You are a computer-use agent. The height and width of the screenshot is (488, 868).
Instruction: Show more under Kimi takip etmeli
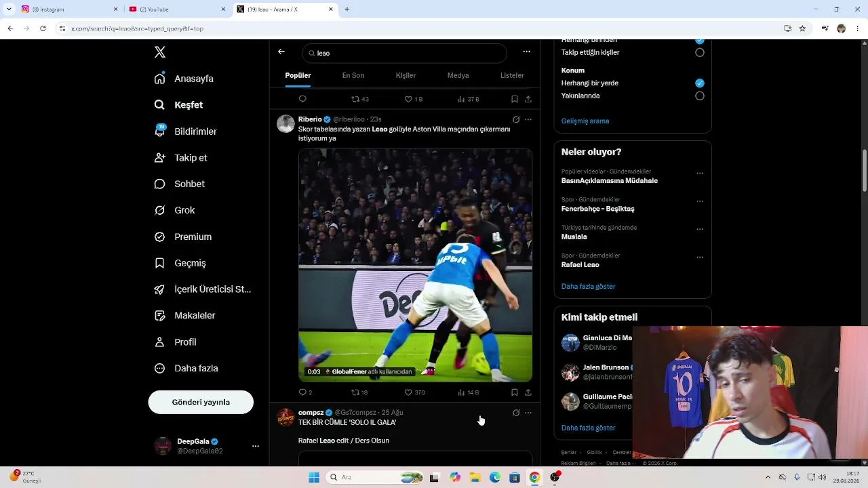click(589, 428)
